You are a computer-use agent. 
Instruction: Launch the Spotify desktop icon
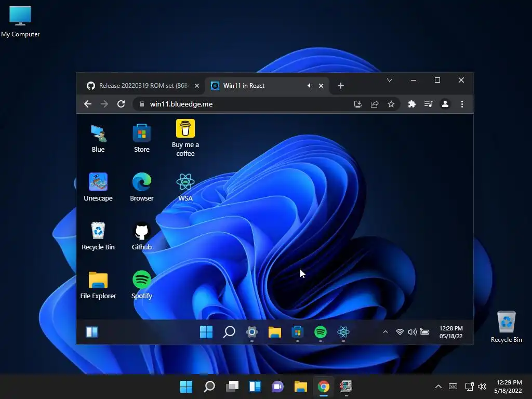141,285
